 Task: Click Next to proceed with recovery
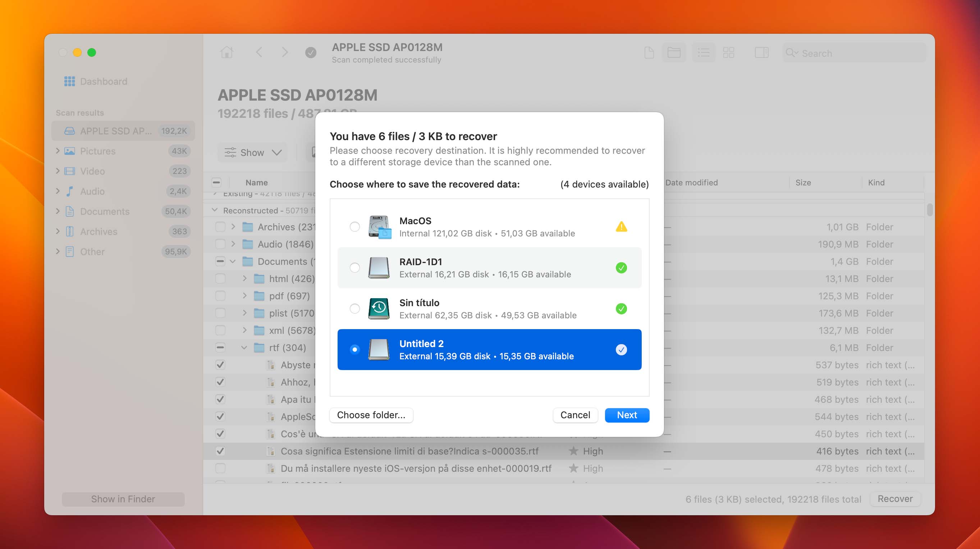coord(627,415)
